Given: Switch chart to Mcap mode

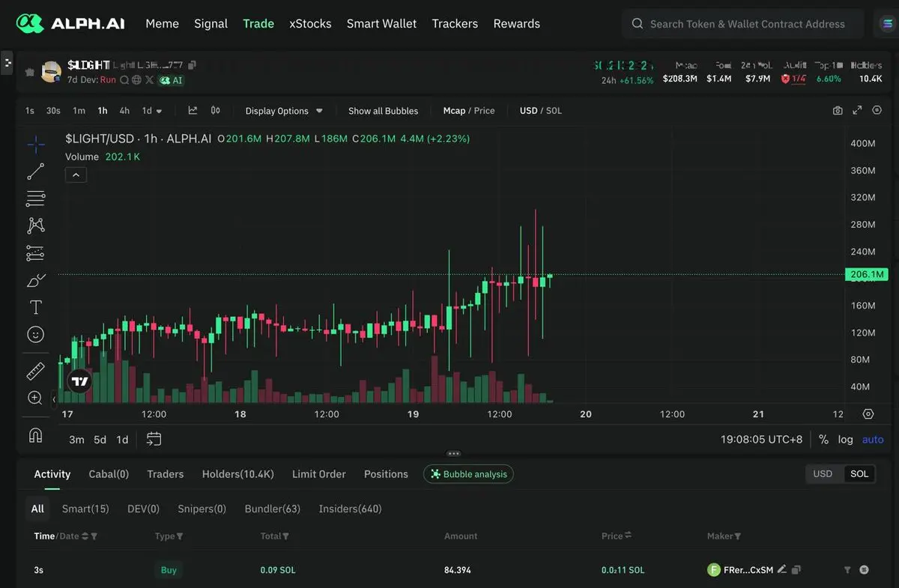Looking at the screenshot, I should coord(454,111).
